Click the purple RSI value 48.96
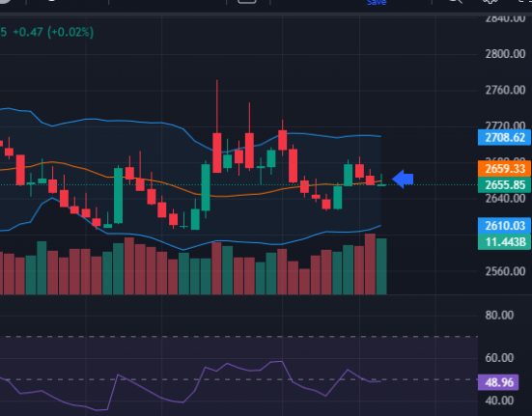Screen dimensions: 532x416 (498, 382)
